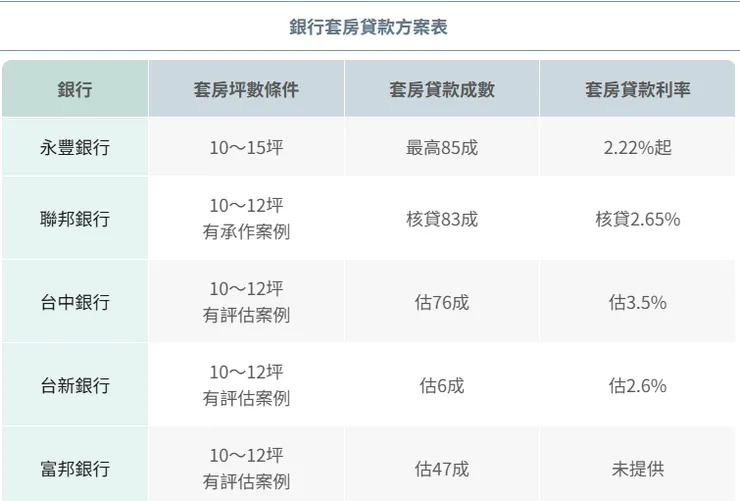Viewport: 740px width, 501px height.
Task: Click the 估6成 cell
Action: (x=442, y=385)
